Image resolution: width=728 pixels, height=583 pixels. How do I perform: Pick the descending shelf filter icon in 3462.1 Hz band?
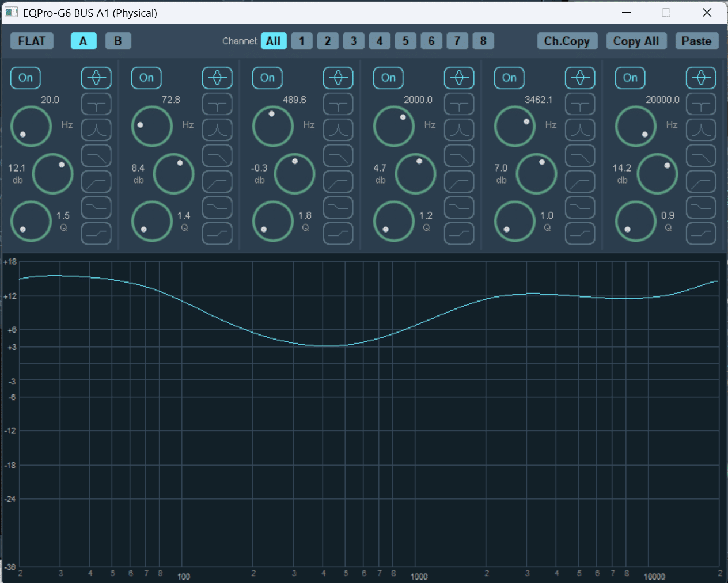point(580,208)
